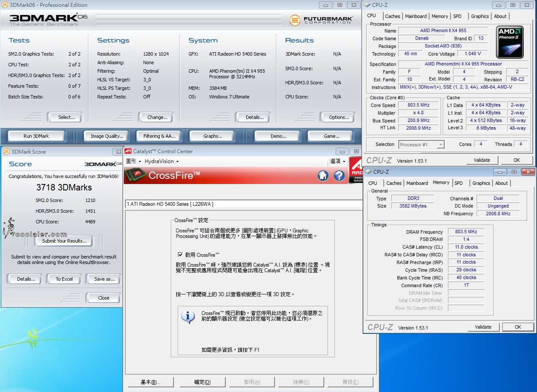Click OK in the upper CPU-Z window
Viewport: 537px width, 392px height.
click(x=516, y=160)
